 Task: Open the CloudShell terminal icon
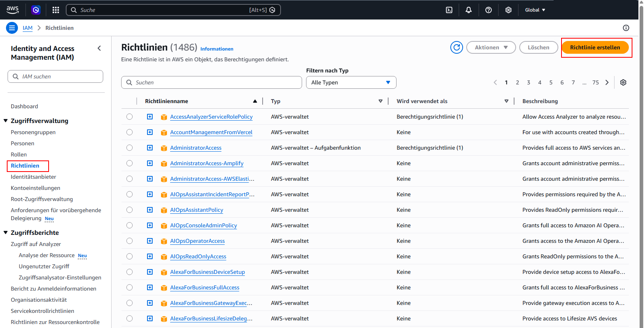click(449, 10)
